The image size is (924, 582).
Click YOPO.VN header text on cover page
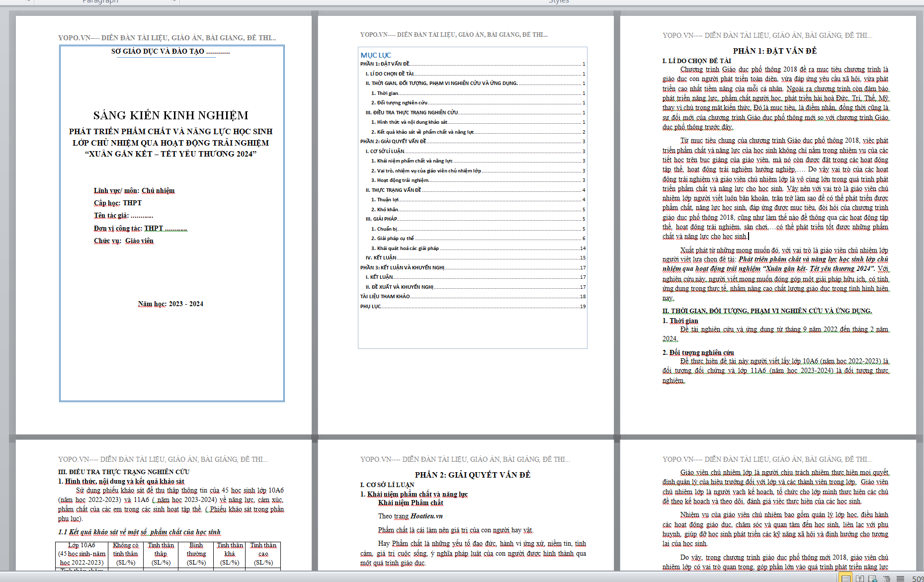click(167, 38)
